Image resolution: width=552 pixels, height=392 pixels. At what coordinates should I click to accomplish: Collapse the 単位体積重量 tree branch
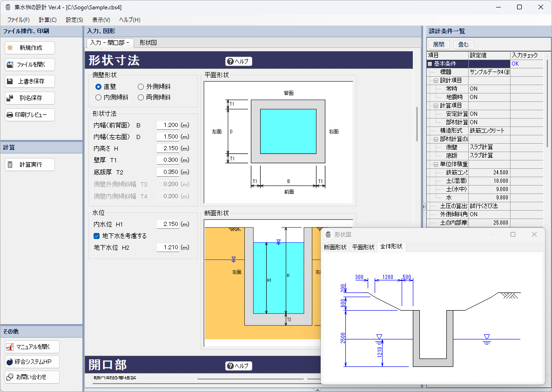pyautogui.click(x=436, y=164)
